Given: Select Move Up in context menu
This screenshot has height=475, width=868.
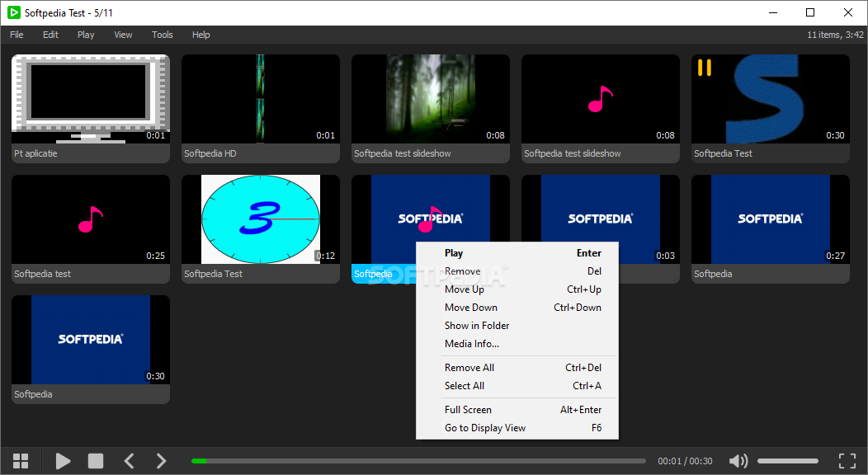Looking at the screenshot, I should coord(517,289).
